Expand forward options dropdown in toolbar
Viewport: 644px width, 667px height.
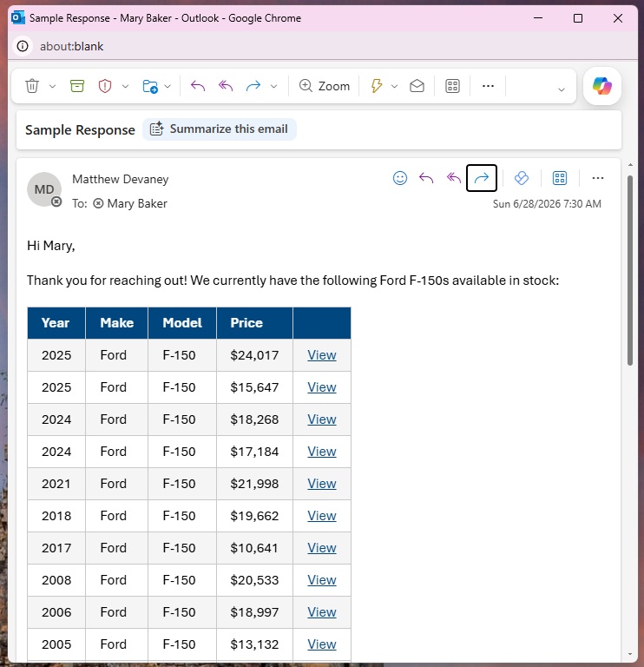pos(273,86)
